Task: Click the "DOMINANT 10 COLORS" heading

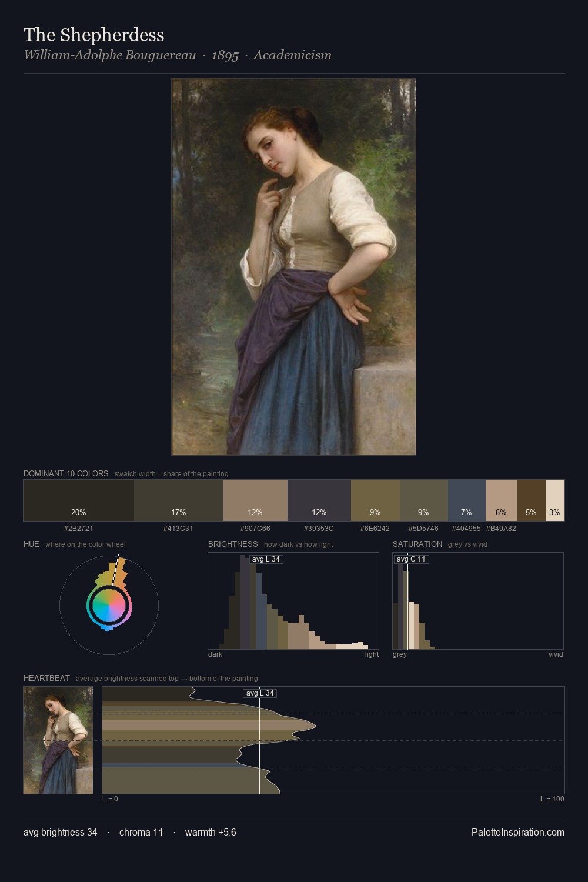Action: [x=66, y=473]
